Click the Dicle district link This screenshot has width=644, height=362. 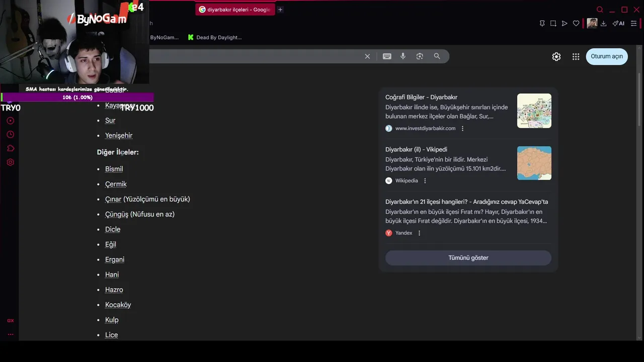click(x=113, y=230)
